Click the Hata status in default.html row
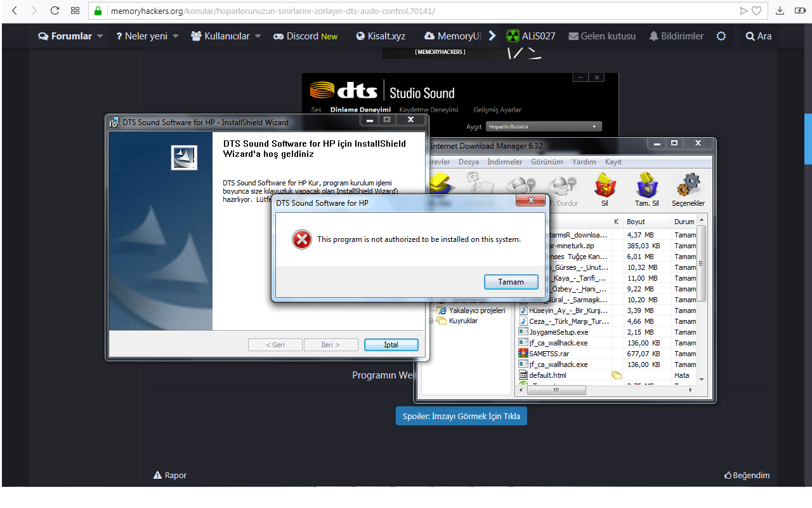This screenshot has width=812, height=508. click(x=681, y=375)
